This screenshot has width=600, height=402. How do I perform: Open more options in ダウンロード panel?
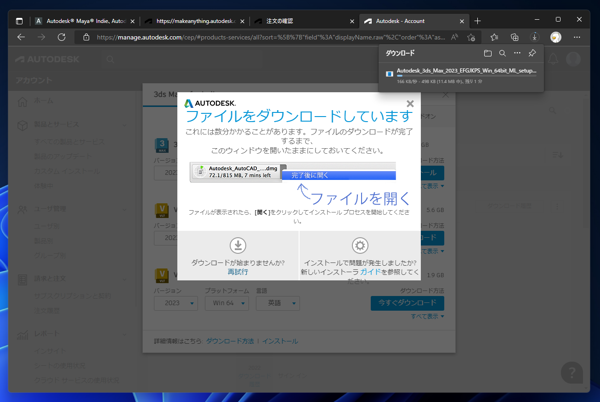(x=517, y=53)
